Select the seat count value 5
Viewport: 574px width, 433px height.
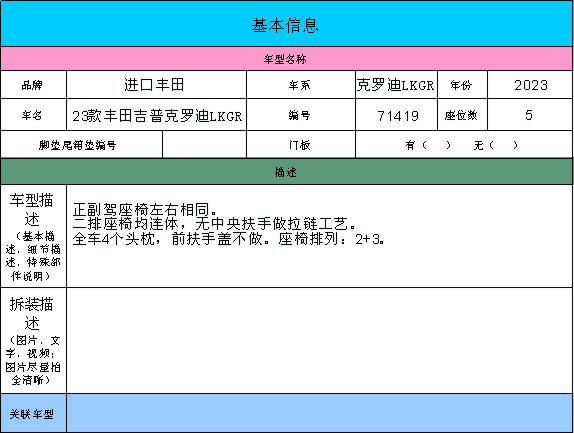pos(530,115)
